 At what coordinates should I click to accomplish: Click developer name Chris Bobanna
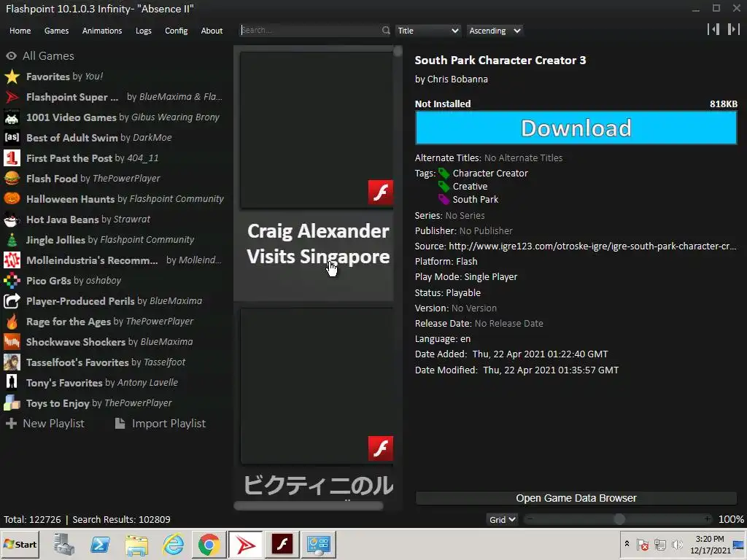tap(457, 79)
